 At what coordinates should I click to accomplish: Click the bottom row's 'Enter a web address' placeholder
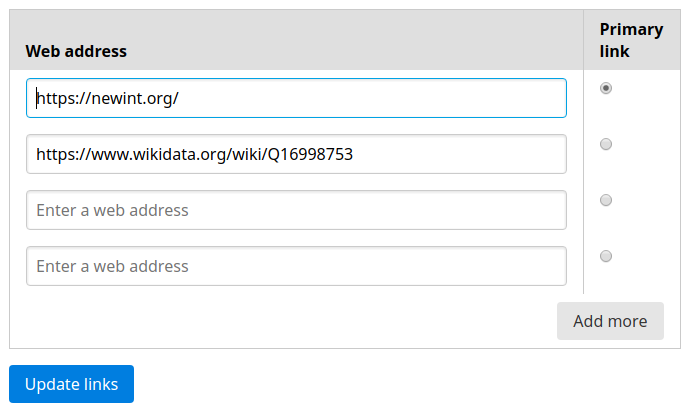pyautogui.click(x=112, y=266)
